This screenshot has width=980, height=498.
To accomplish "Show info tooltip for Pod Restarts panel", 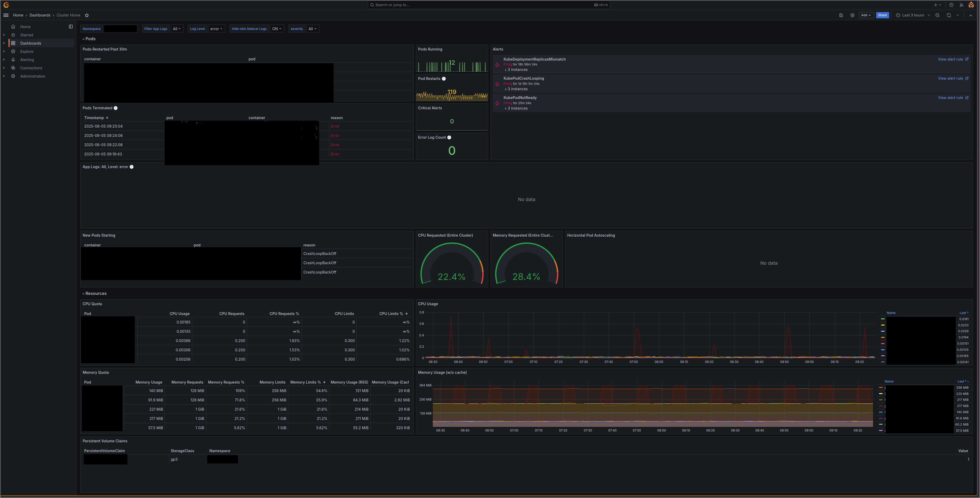I will click(x=444, y=79).
